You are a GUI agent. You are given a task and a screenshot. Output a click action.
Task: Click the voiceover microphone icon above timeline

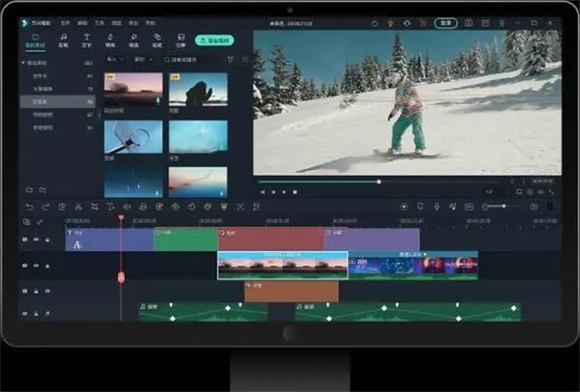pos(437,206)
